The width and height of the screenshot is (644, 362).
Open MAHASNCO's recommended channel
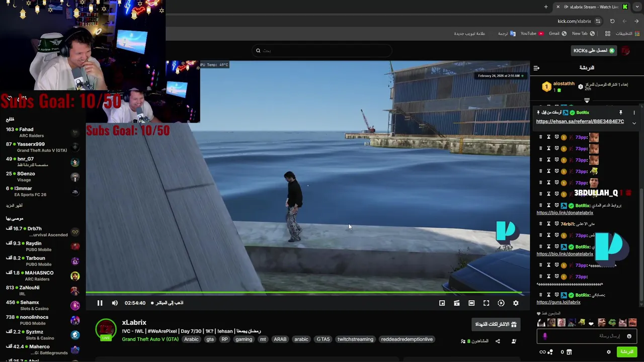coord(43,276)
